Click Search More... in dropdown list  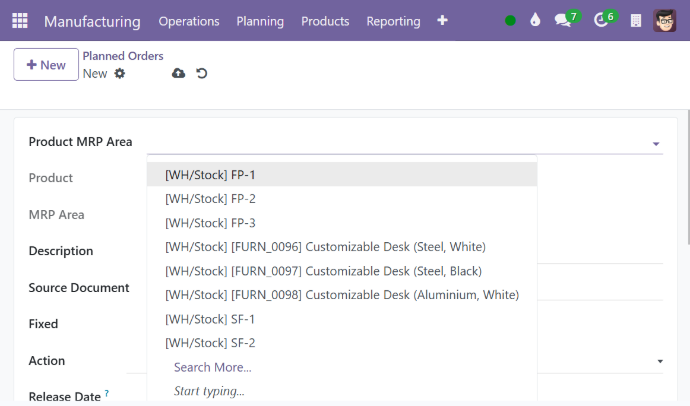212,368
